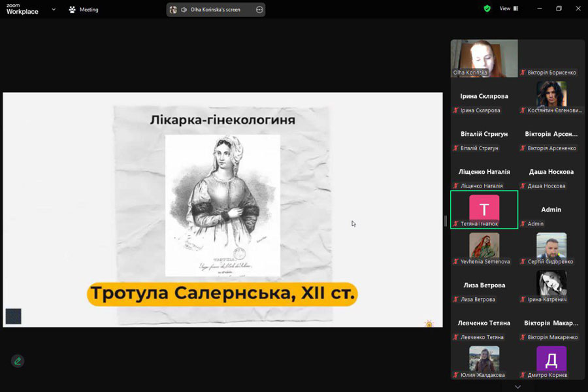Screen dimensions: 588x392
Task: Click the large Даша Носкова name text
Action: [x=551, y=172]
